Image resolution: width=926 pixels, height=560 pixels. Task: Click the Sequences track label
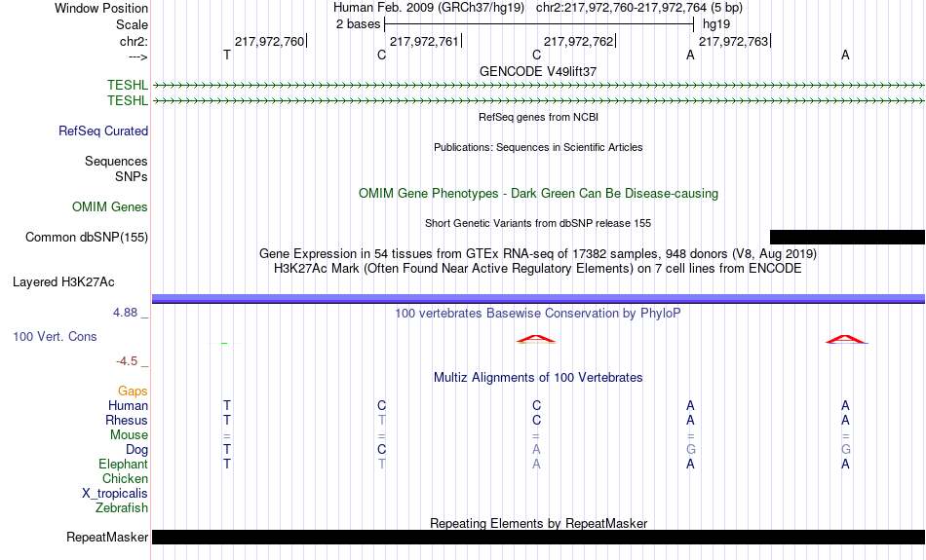(x=116, y=161)
